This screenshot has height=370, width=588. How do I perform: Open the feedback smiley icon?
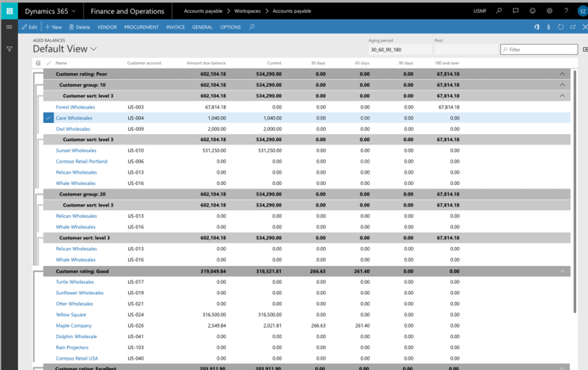[532, 11]
